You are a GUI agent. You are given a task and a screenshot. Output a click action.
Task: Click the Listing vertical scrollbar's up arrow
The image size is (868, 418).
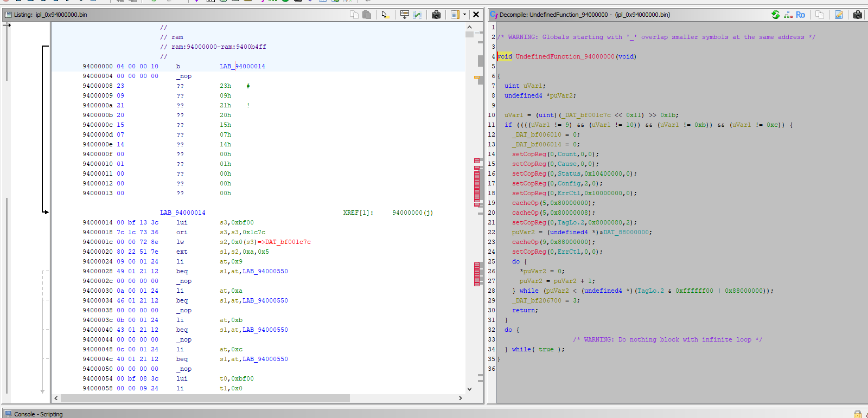point(469,27)
